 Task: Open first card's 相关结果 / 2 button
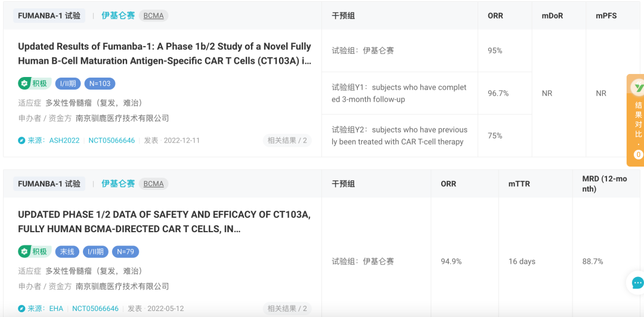tap(287, 140)
